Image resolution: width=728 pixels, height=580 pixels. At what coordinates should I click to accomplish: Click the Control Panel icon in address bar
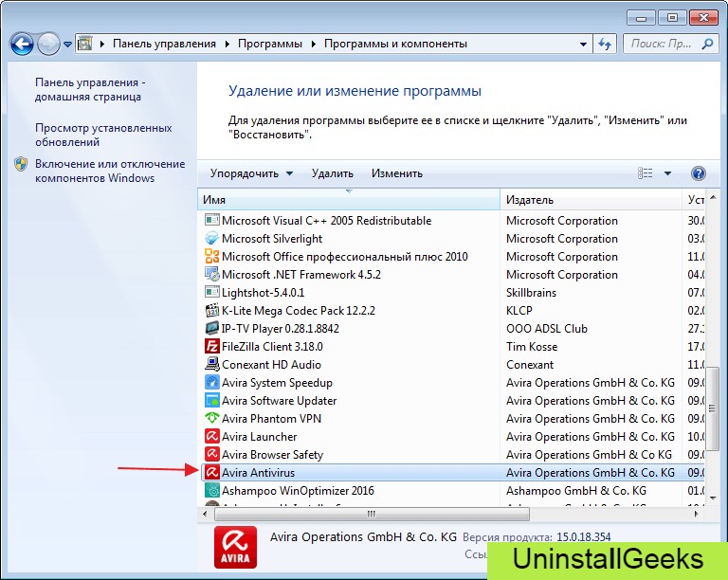(x=84, y=44)
